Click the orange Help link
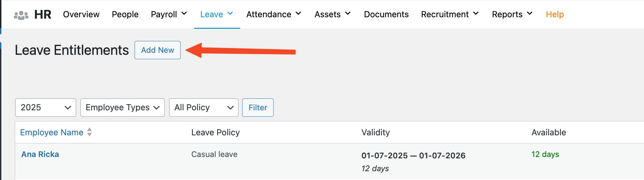Viewport: 644px width, 180px height. (555, 15)
